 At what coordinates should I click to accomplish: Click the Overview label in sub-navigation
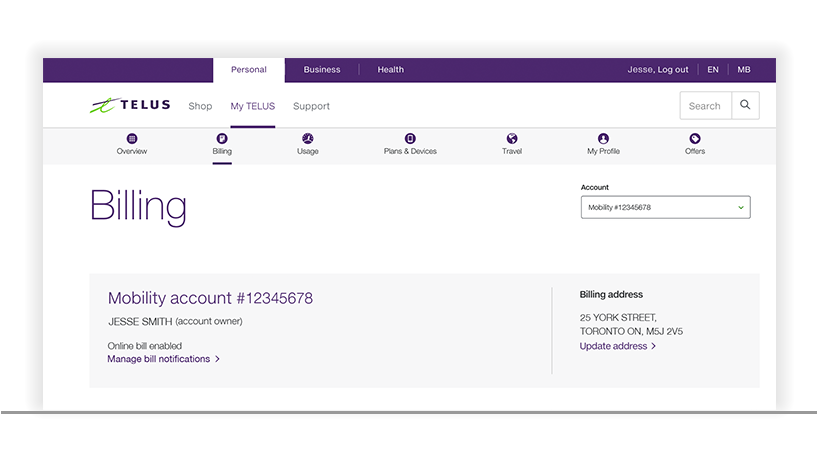tap(132, 152)
